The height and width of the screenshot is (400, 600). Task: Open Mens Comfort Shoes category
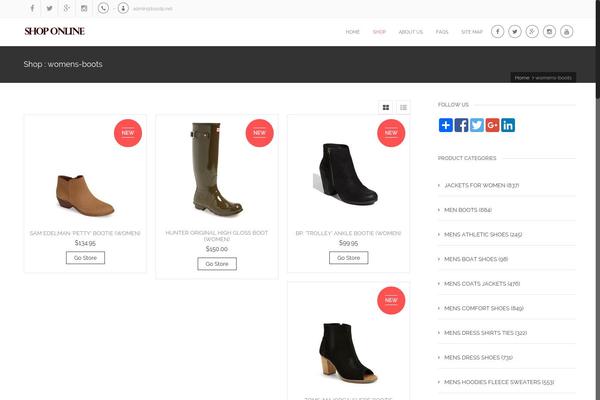tap(484, 308)
